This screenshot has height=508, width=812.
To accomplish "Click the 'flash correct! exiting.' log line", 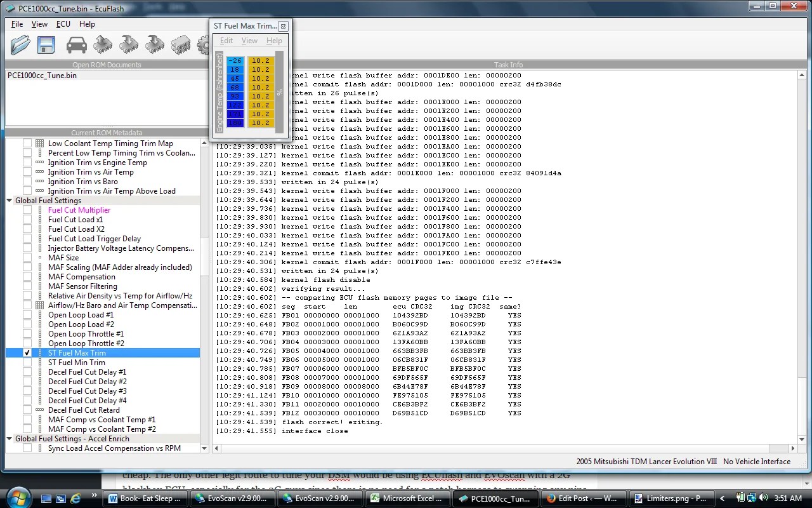I will coord(332,422).
